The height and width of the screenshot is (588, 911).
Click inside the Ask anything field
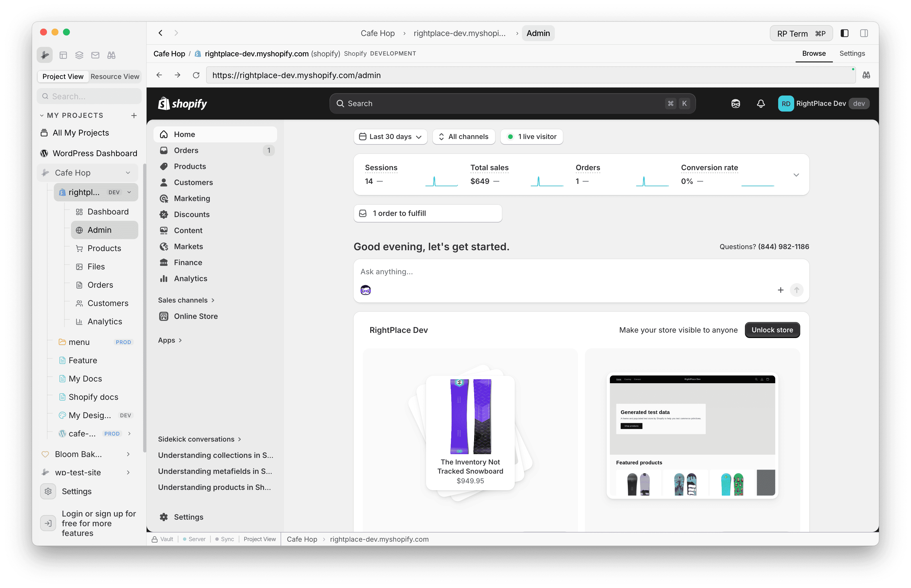459,271
